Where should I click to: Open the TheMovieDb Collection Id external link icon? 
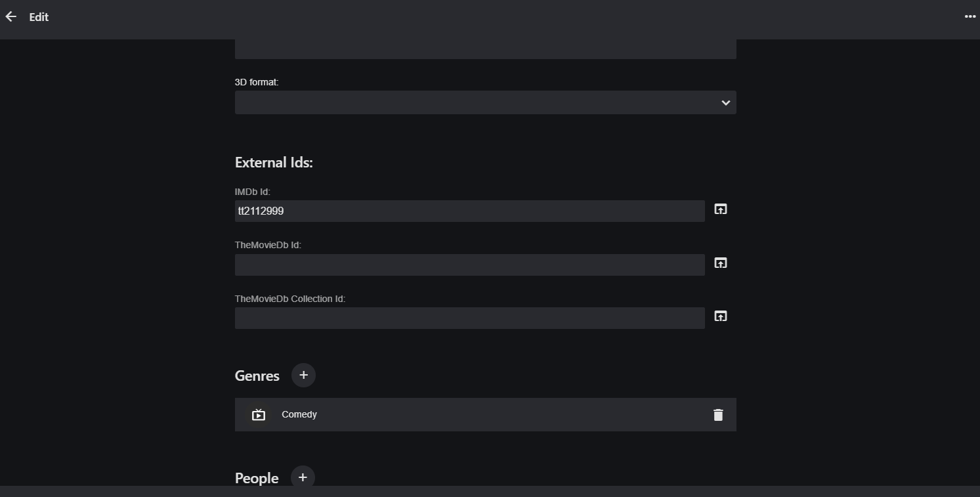click(x=720, y=316)
